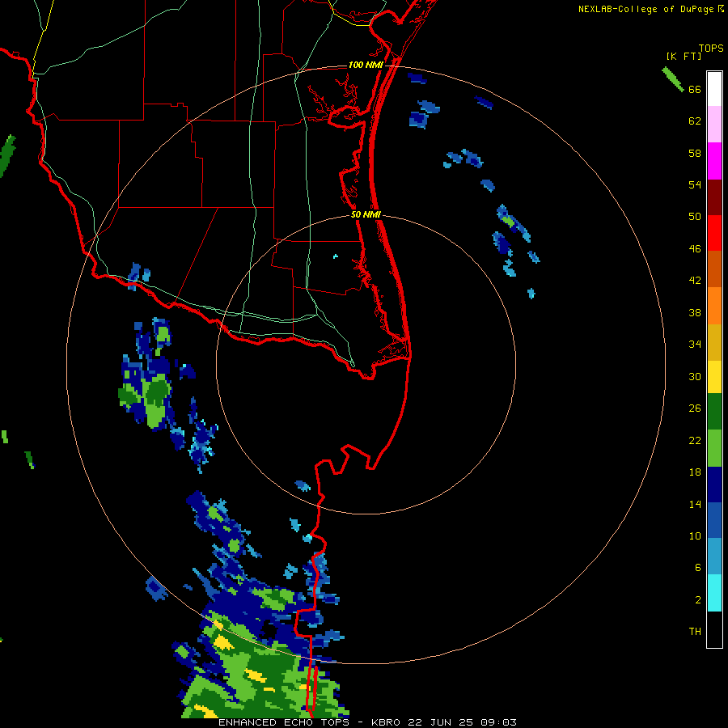Click the TOPS legend title
Image resolution: width=728 pixels, height=728 pixels.
711,49
